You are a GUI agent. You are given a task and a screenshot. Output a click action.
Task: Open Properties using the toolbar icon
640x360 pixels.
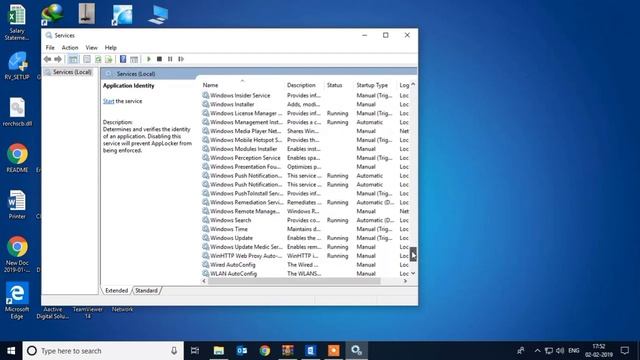[87, 59]
